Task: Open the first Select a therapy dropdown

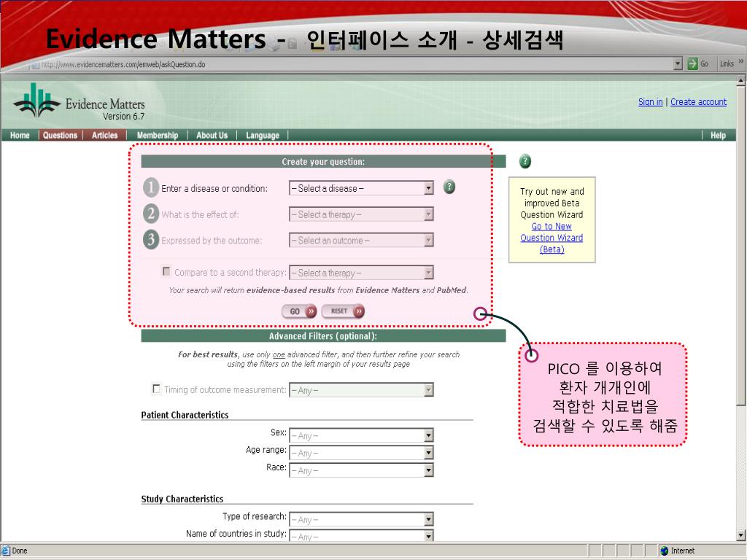Action: click(x=361, y=215)
